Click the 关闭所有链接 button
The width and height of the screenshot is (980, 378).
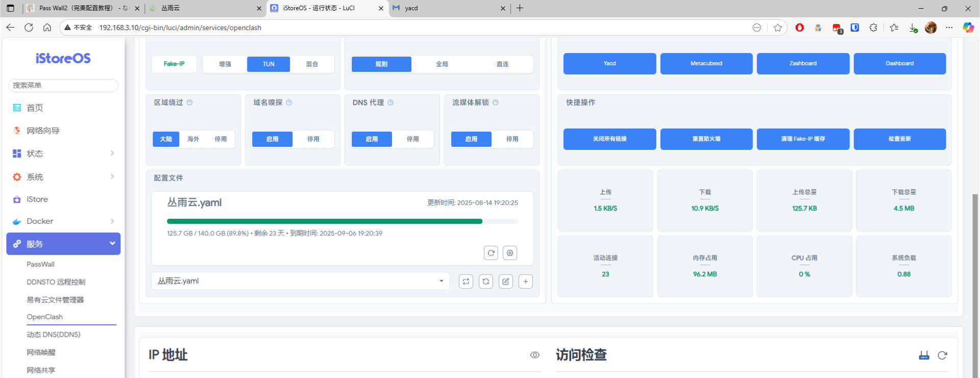[x=609, y=139]
